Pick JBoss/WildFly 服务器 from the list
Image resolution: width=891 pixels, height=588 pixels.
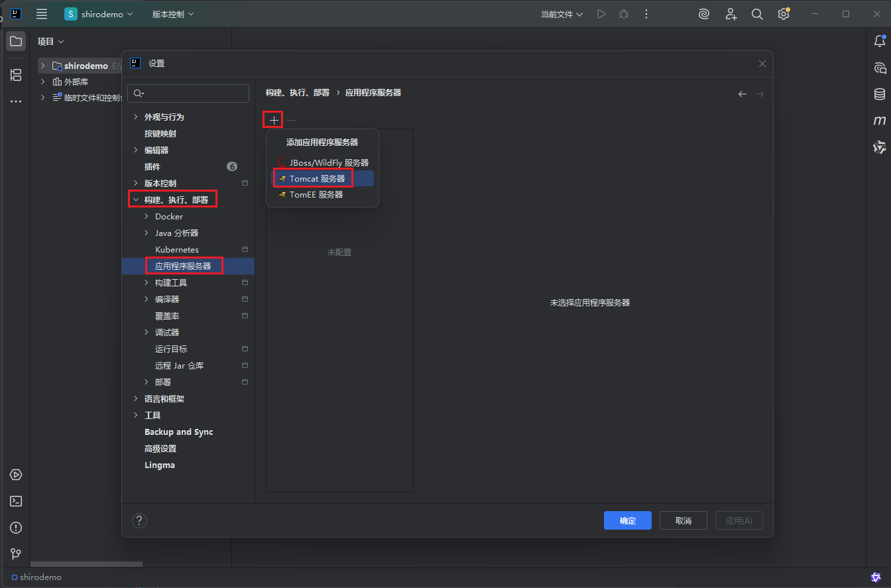coord(328,162)
